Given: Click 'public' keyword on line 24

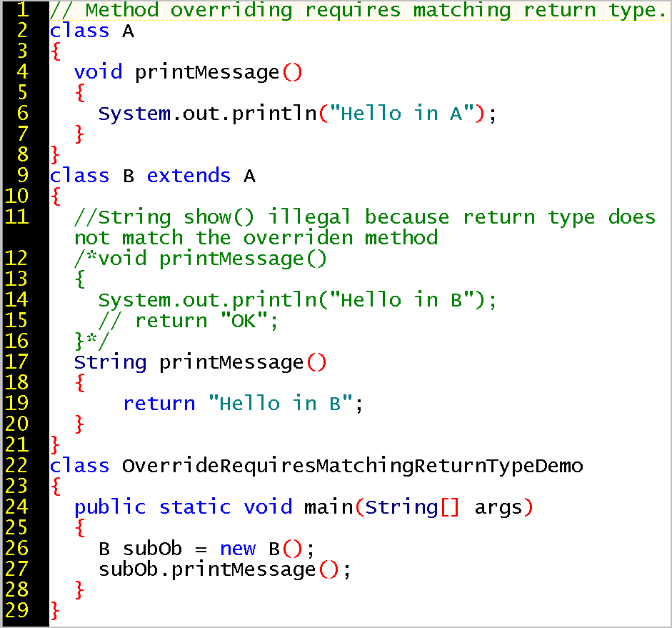Looking at the screenshot, I should [x=110, y=507].
